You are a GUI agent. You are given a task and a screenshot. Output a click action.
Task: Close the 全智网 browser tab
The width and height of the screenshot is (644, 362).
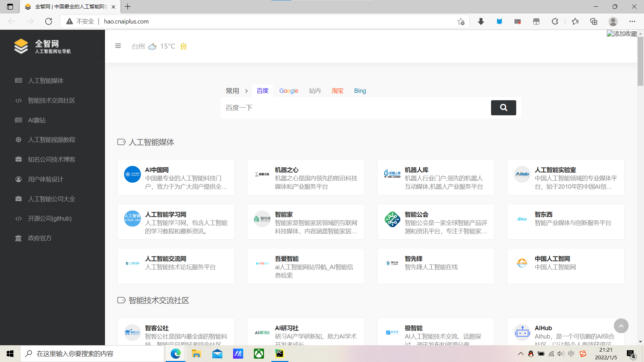(x=113, y=7)
